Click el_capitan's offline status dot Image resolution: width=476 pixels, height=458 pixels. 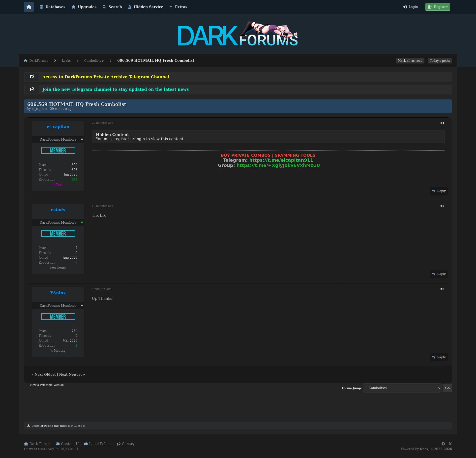pos(82,140)
